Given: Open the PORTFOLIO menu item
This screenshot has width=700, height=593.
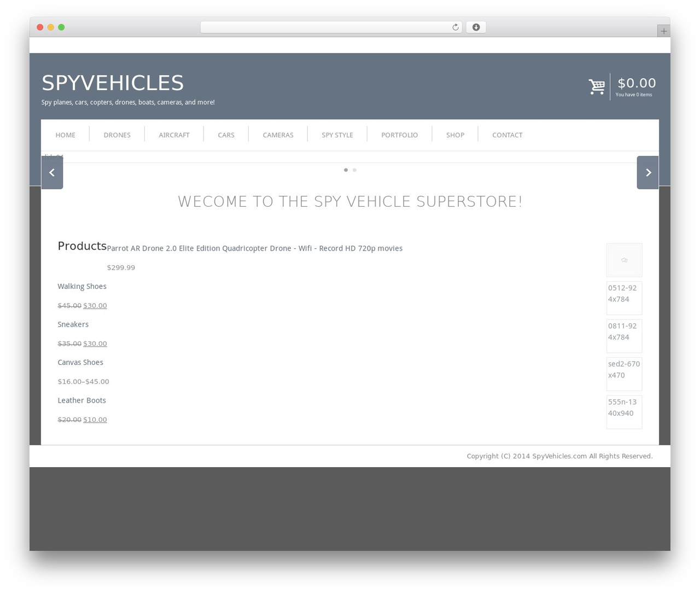Looking at the screenshot, I should [399, 135].
